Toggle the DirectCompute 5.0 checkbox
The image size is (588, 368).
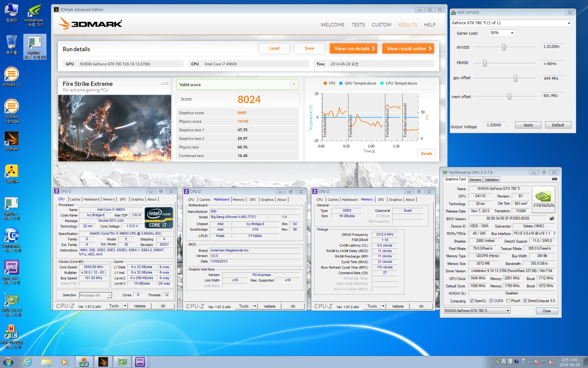click(x=525, y=301)
